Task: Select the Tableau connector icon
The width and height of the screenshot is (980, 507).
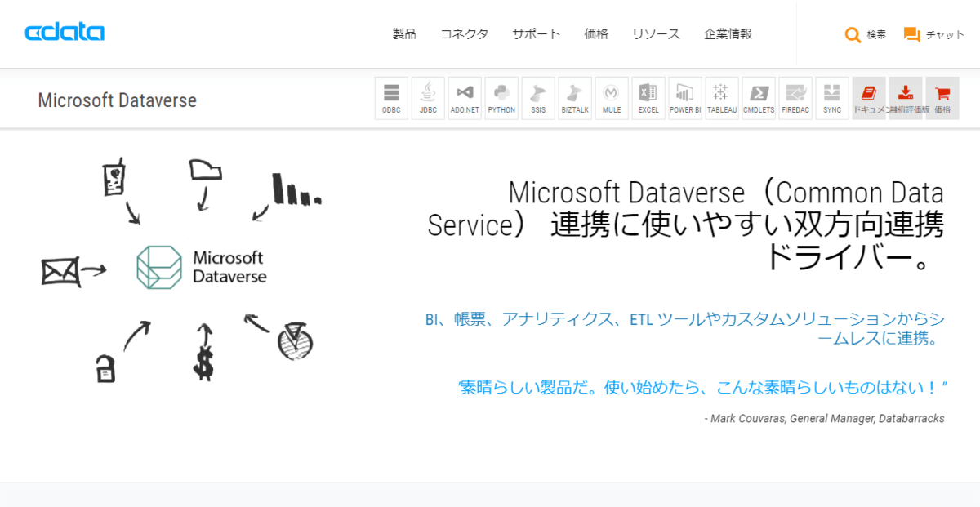Action: point(722,98)
